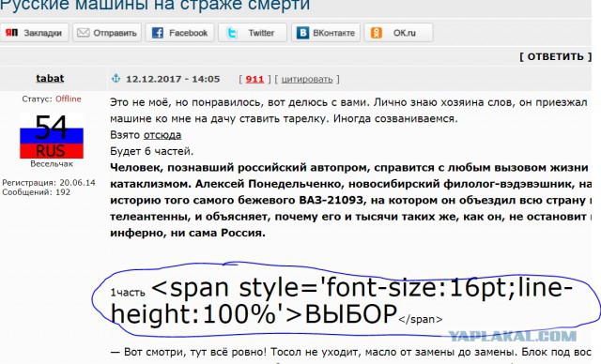601x364 pixels.
Task: Click the VK logo icon
Action: pos(302,33)
